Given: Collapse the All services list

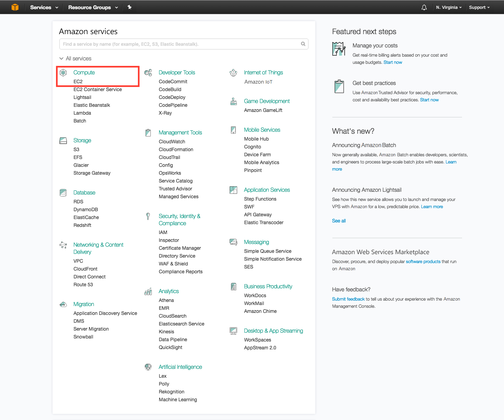Looking at the screenshot, I should 75,58.
